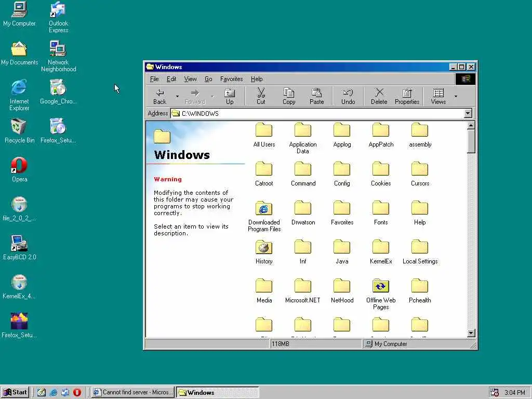Select the Downloaded Program Files folder
The height and width of the screenshot is (399, 532).
click(264, 217)
